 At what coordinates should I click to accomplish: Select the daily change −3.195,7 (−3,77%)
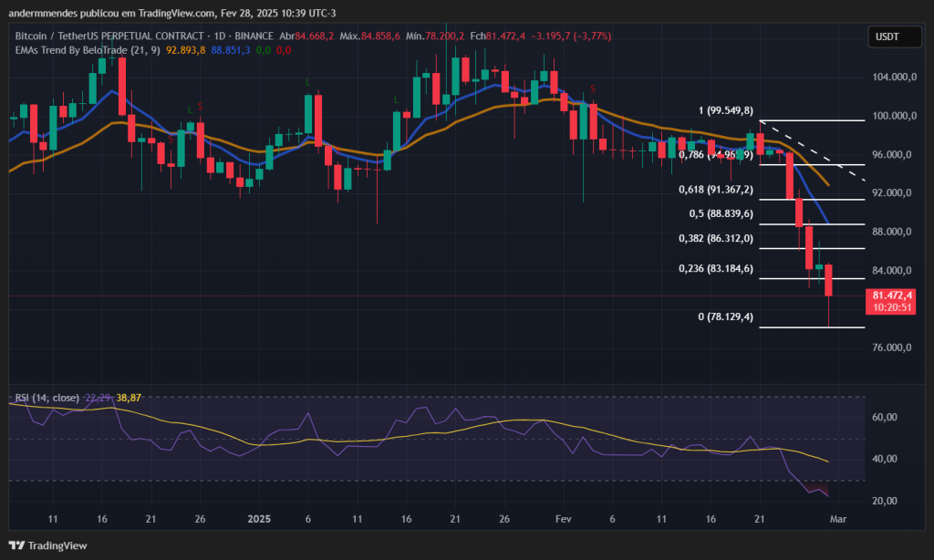point(571,36)
